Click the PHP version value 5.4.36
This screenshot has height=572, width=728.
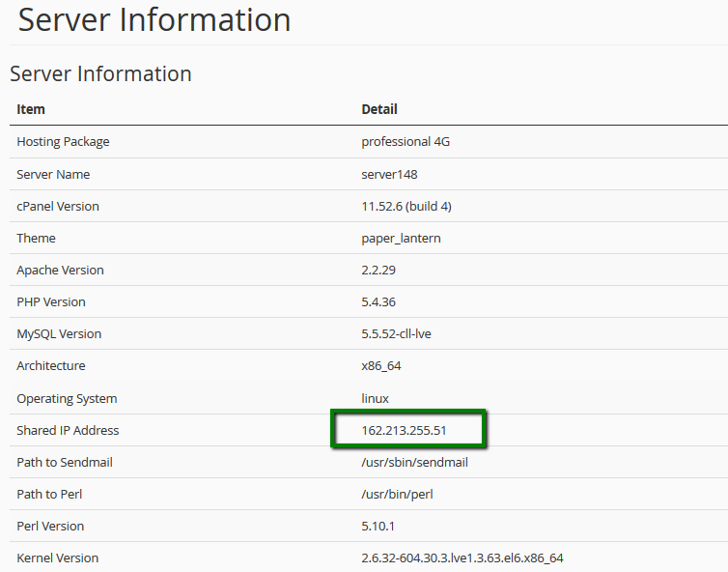click(x=378, y=301)
